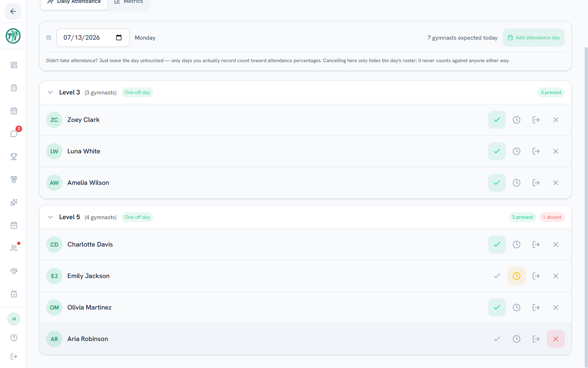Screen dimensions: 588x368
Task: Click the Level 3 'One-off day' tag
Action: 137,92
